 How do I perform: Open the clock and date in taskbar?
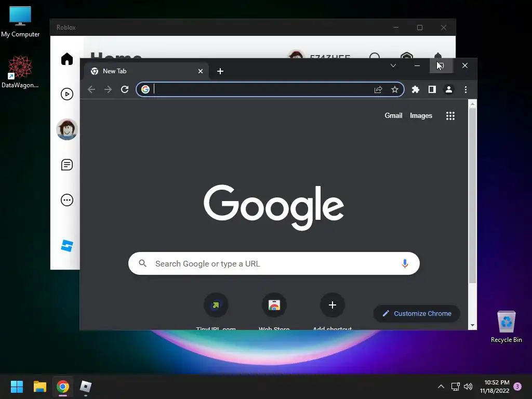tap(495, 387)
